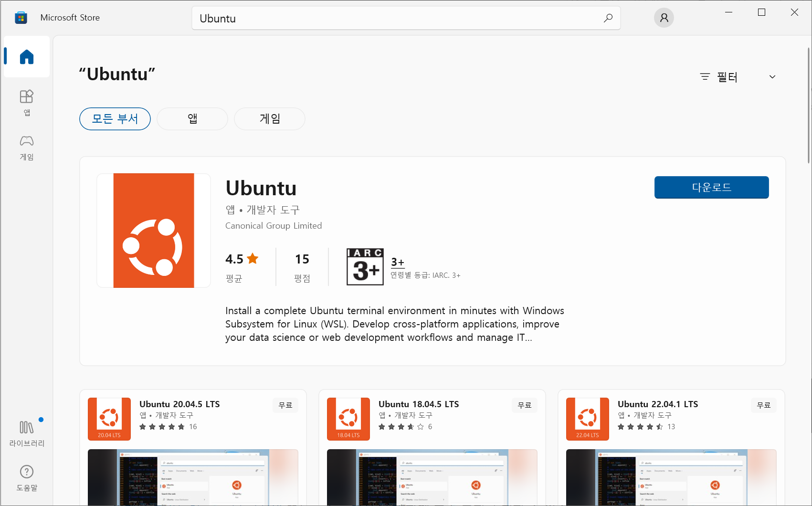The width and height of the screenshot is (812, 506).
Task: Click the orange star rating icon
Action: (x=253, y=258)
